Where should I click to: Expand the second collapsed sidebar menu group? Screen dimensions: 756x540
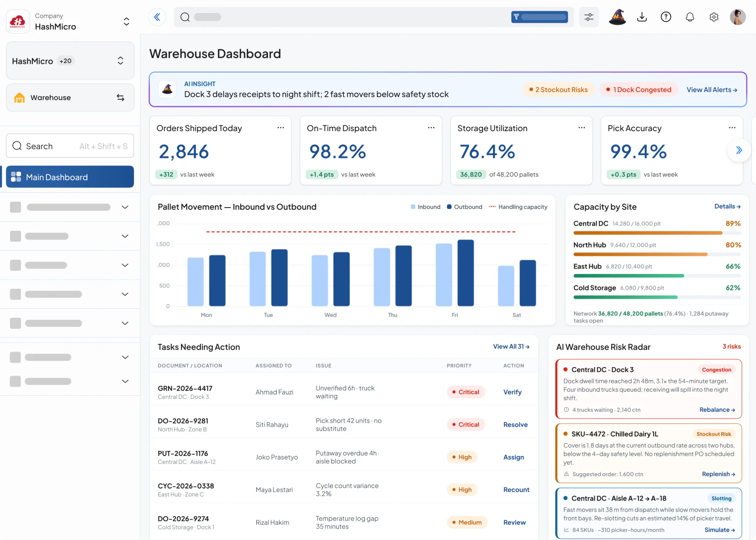click(x=125, y=236)
